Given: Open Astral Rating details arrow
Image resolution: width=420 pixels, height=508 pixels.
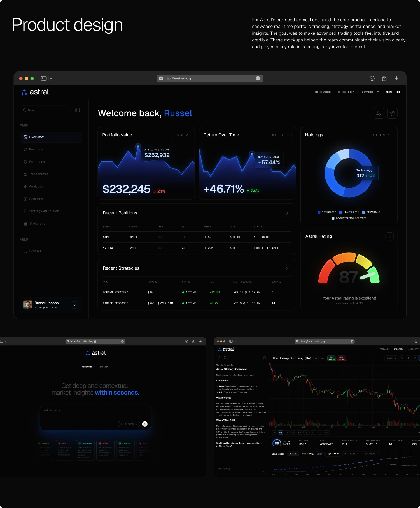Looking at the screenshot, I should (389, 236).
